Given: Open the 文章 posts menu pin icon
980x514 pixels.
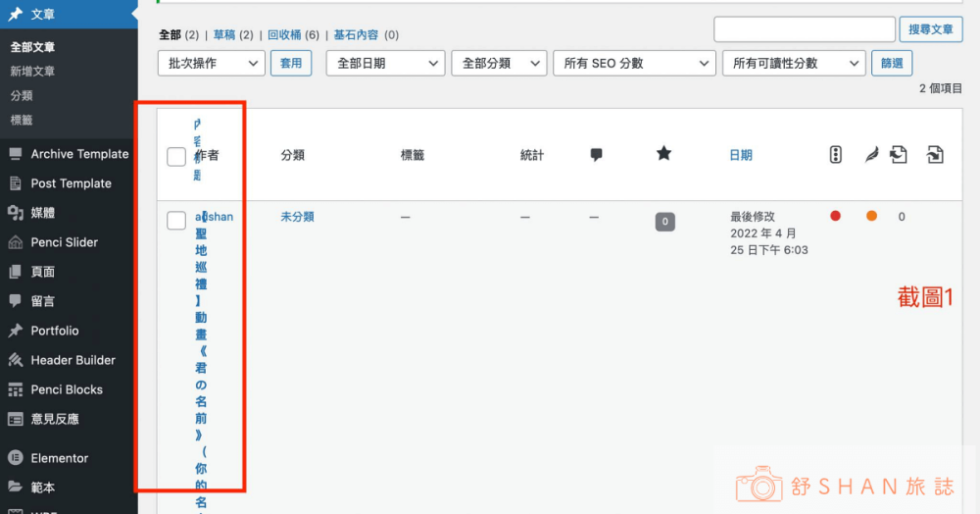Looking at the screenshot, I should click(16, 14).
